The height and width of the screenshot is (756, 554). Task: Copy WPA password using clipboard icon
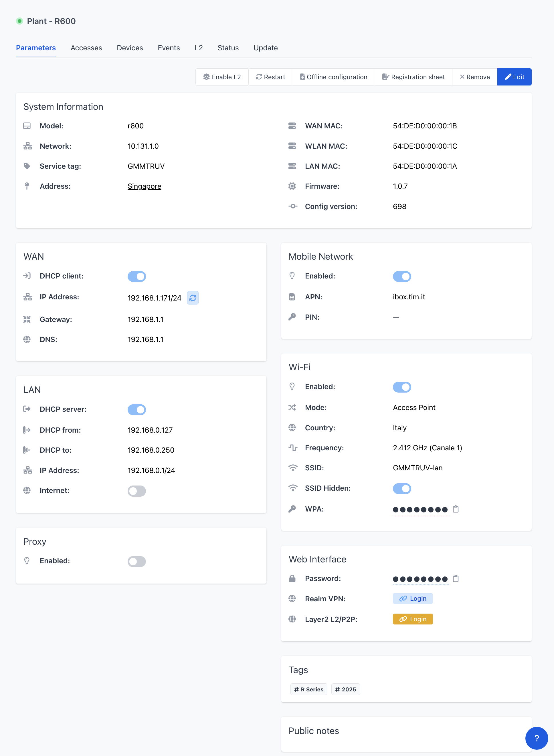coord(455,509)
